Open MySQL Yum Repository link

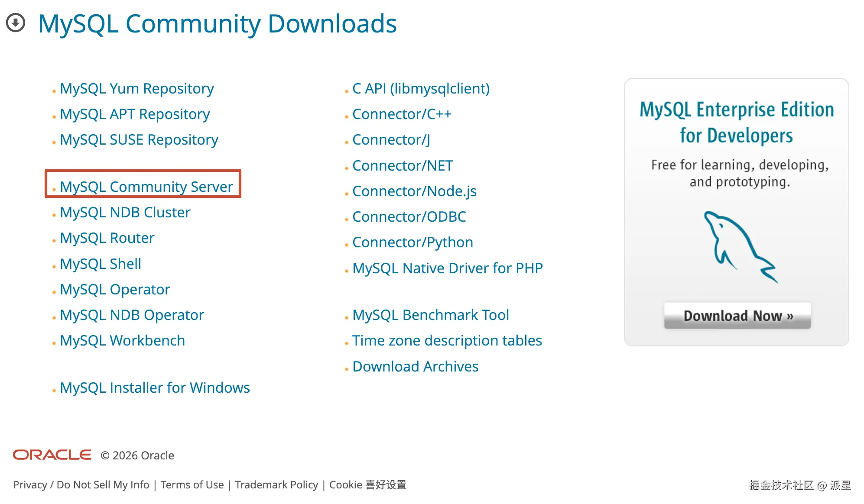[x=136, y=88]
